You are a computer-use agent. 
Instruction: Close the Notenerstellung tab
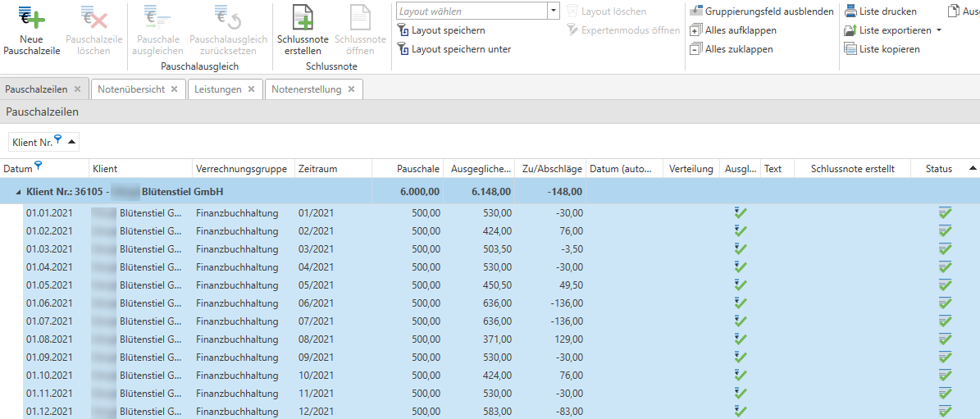coord(352,89)
